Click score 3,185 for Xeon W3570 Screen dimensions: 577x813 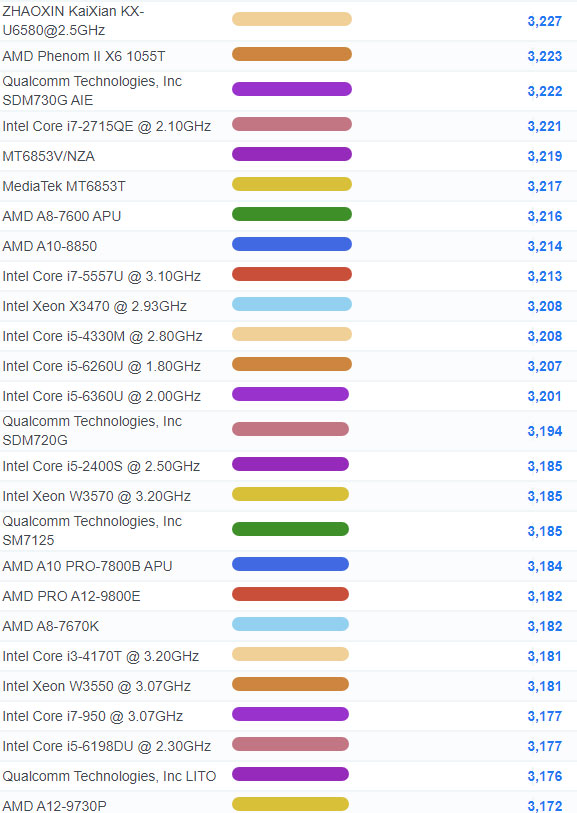[545, 496]
